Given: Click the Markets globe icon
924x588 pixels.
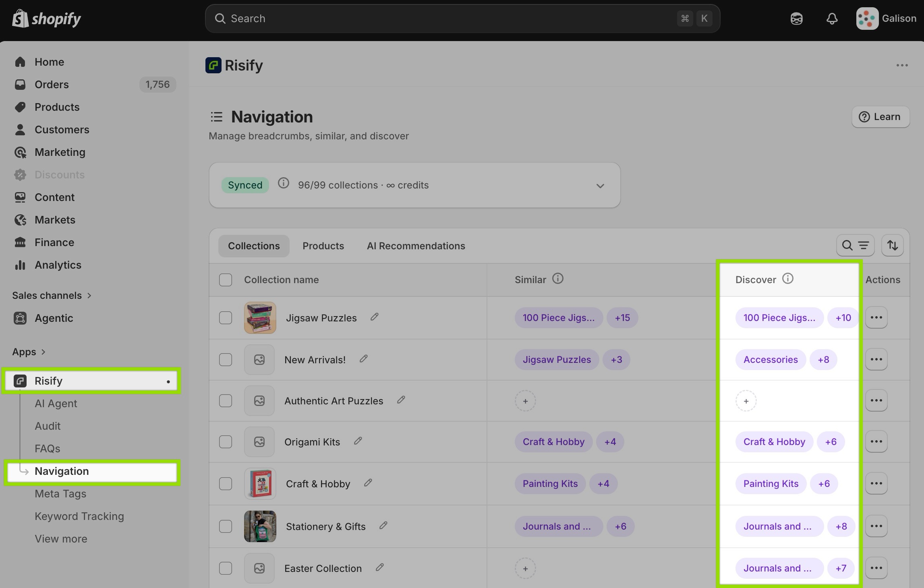Looking at the screenshot, I should pyautogui.click(x=20, y=220).
